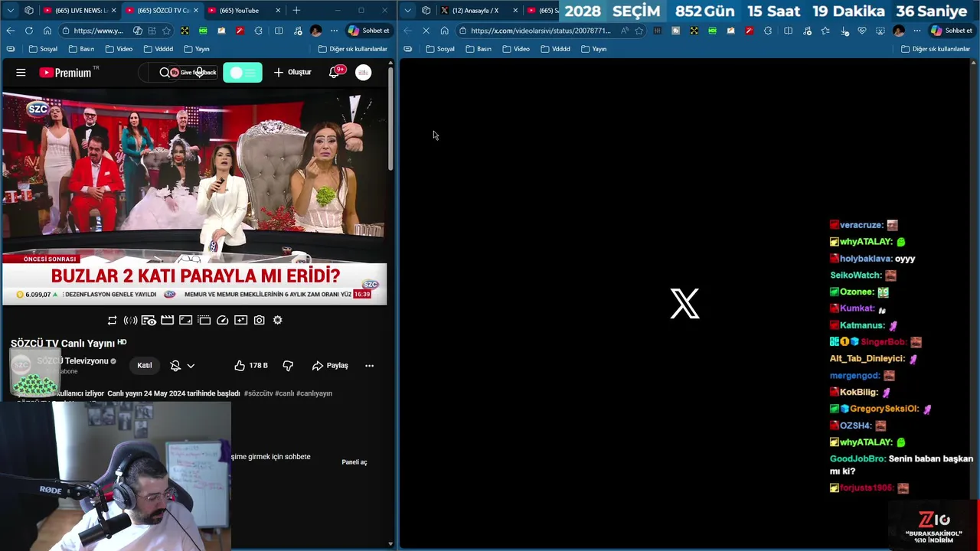Like the video showing 178 B
The height and width of the screenshot is (551, 980).
click(251, 366)
